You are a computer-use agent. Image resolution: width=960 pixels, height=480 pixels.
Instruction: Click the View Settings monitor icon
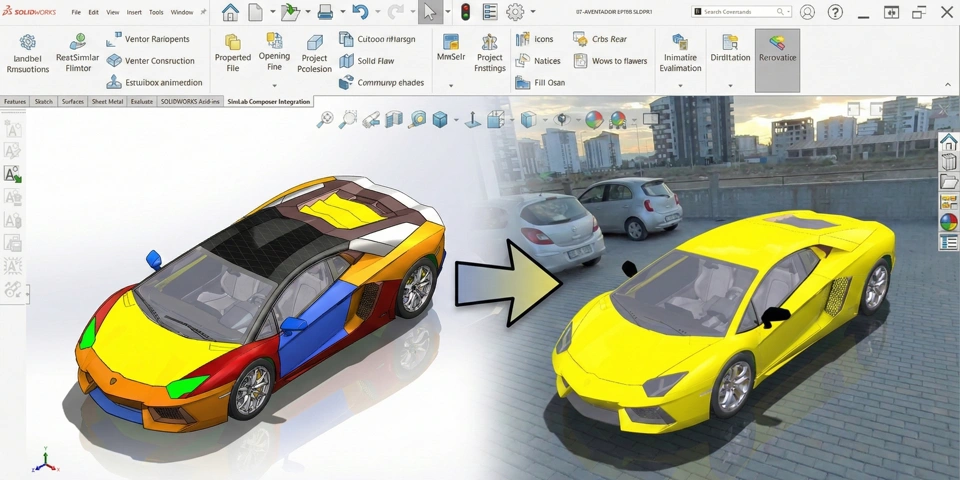pyautogui.click(x=650, y=119)
